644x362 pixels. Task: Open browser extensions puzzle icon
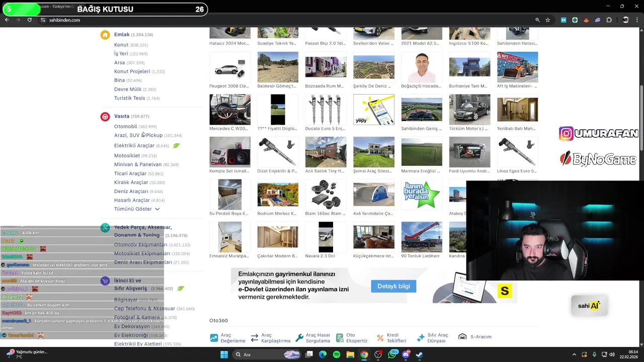click(x=609, y=20)
